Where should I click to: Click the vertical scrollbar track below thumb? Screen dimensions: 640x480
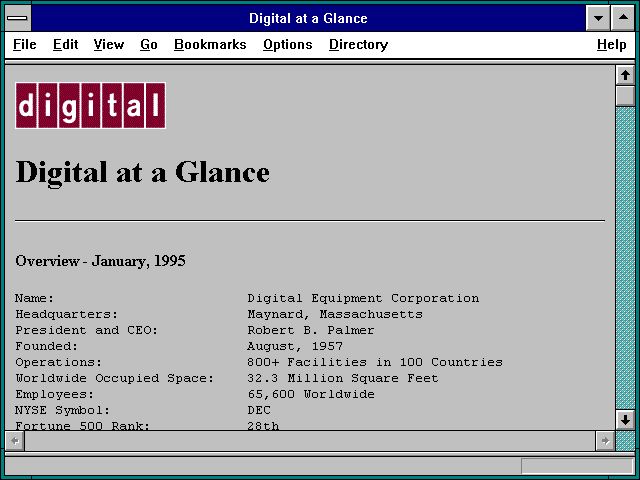[x=625, y=258]
